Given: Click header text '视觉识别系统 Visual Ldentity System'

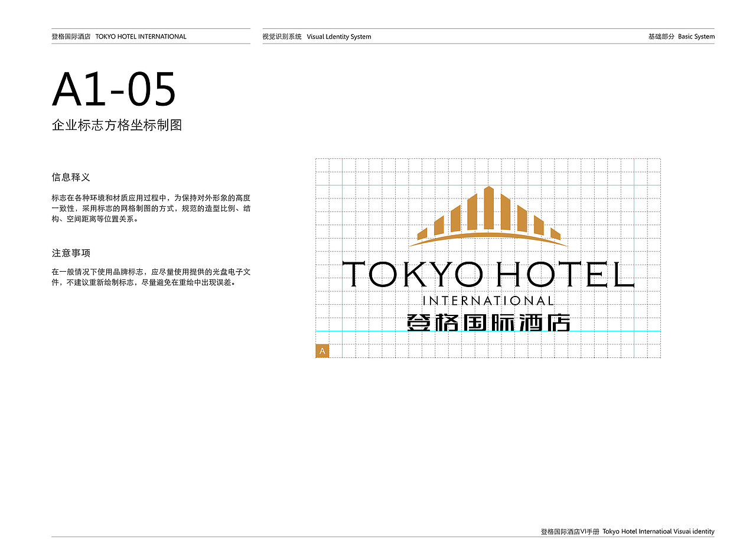Looking at the screenshot, I should pos(317,37).
